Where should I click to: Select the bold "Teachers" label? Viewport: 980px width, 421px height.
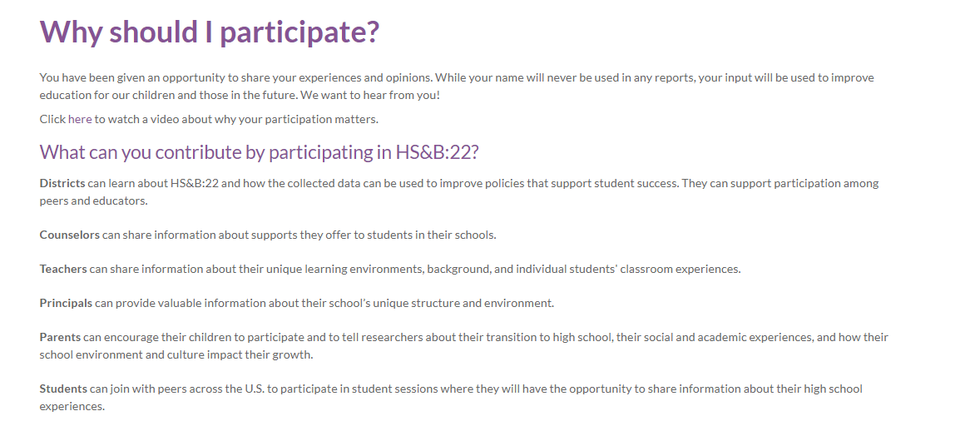pyautogui.click(x=63, y=269)
